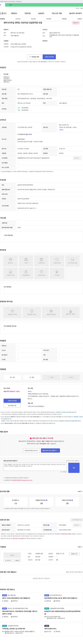
Task: Select the 서류 screening method card
Action: [x=12, y=378]
